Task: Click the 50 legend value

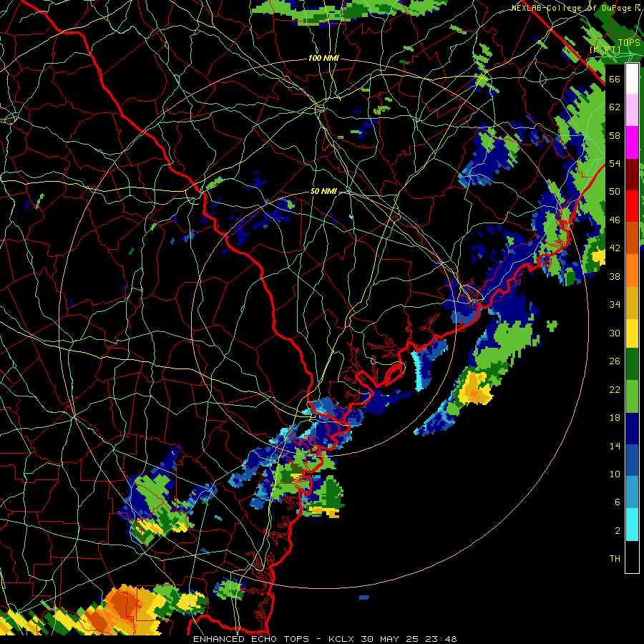Action: pos(615,191)
